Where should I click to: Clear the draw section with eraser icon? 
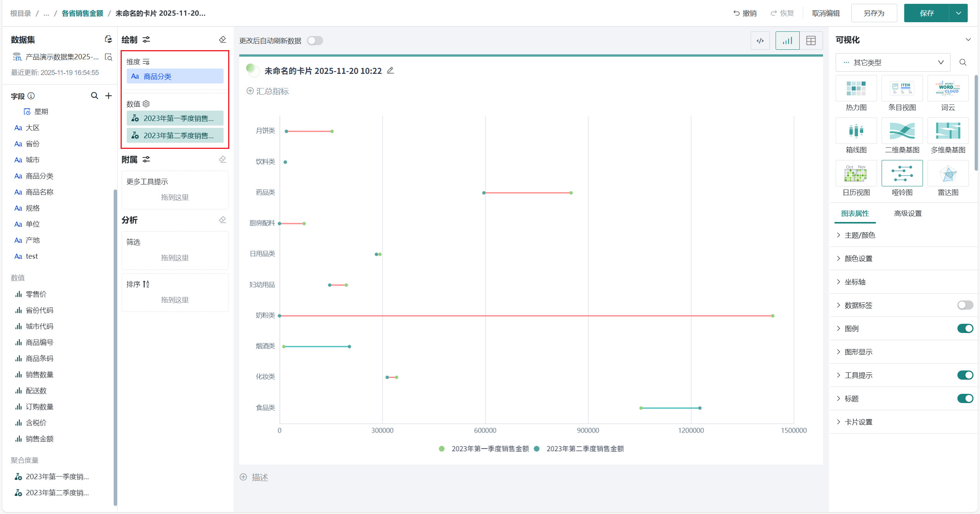pos(222,39)
